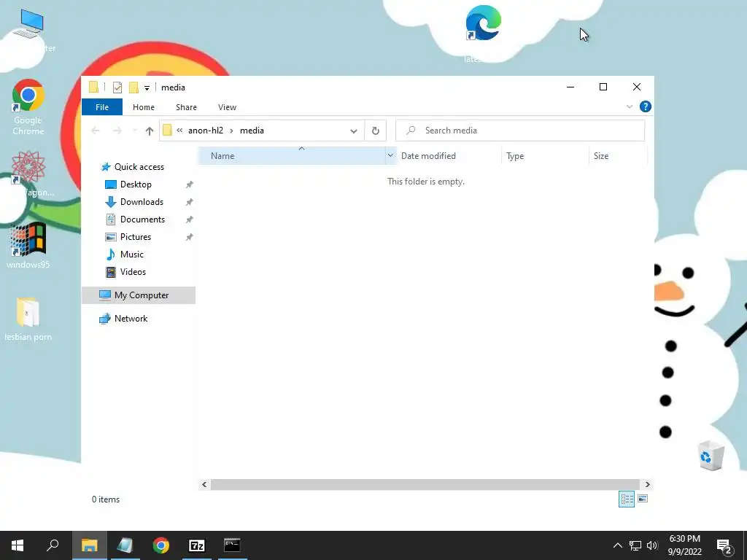
Task: Expand the ribbon with the chevron
Action: (x=630, y=106)
